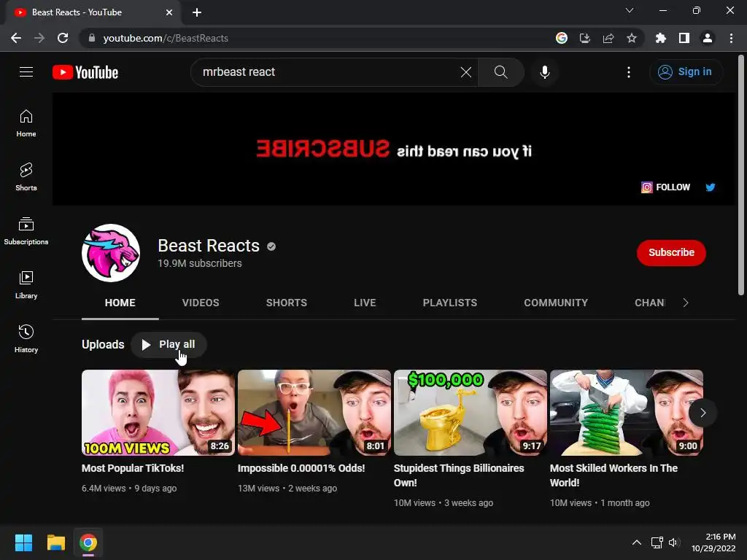Open the Twitter bird banner link

click(x=711, y=187)
